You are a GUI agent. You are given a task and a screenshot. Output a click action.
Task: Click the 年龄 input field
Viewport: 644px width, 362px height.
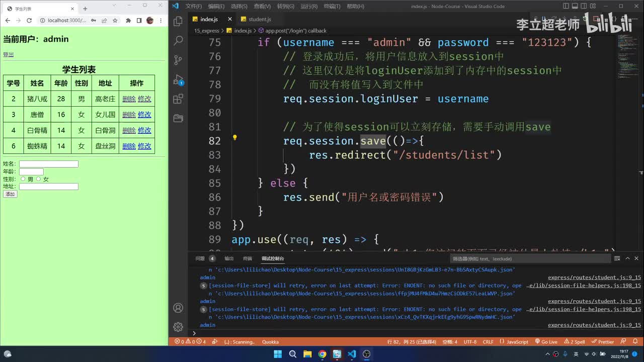[x=31, y=171]
